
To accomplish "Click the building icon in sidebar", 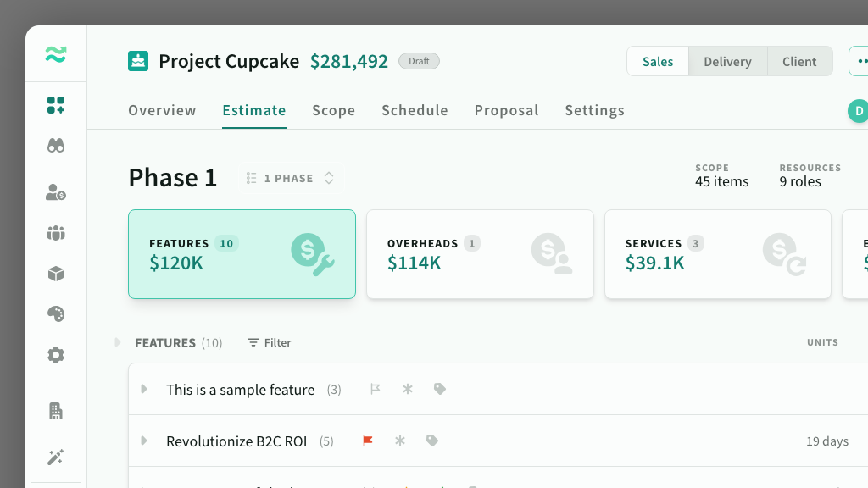I will (56, 411).
